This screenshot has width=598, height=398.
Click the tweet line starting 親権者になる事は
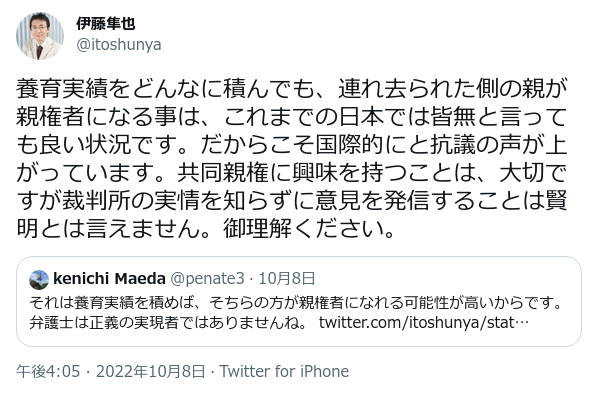(292, 116)
